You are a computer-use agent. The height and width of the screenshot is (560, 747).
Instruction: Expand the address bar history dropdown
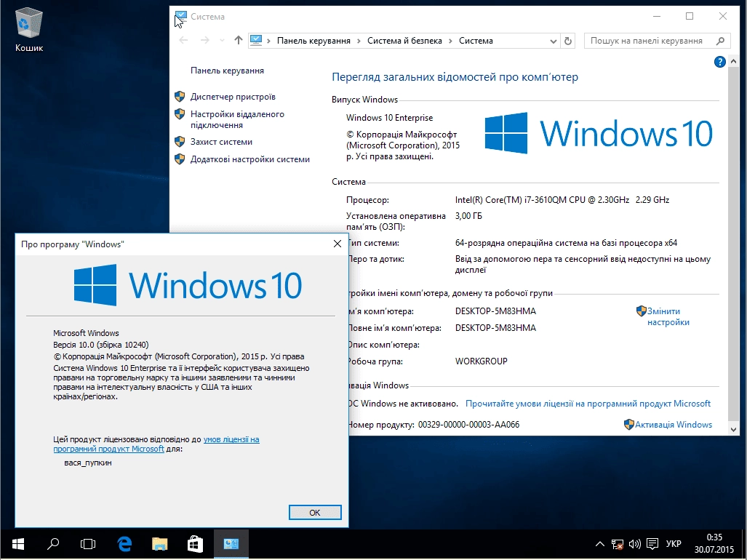point(553,41)
